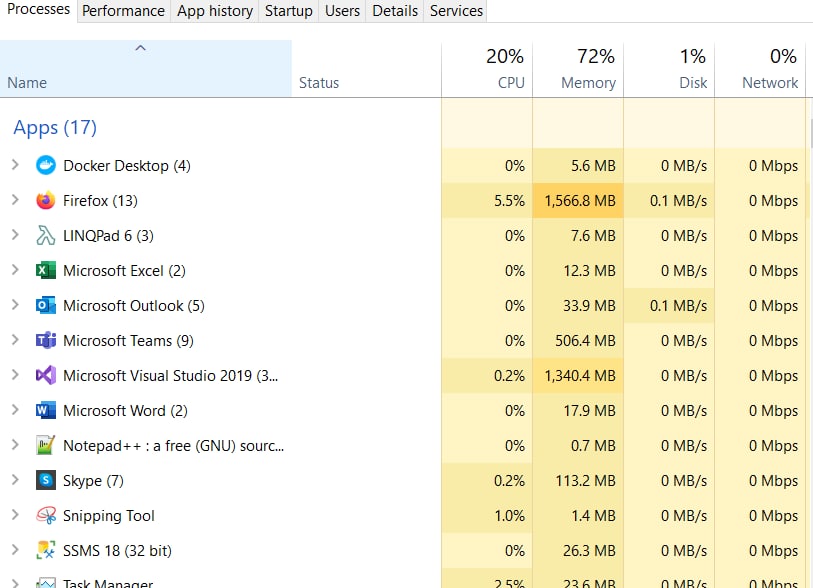This screenshot has width=813, height=588.
Task: Click the Microsoft Teams icon
Action: click(46, 340)
